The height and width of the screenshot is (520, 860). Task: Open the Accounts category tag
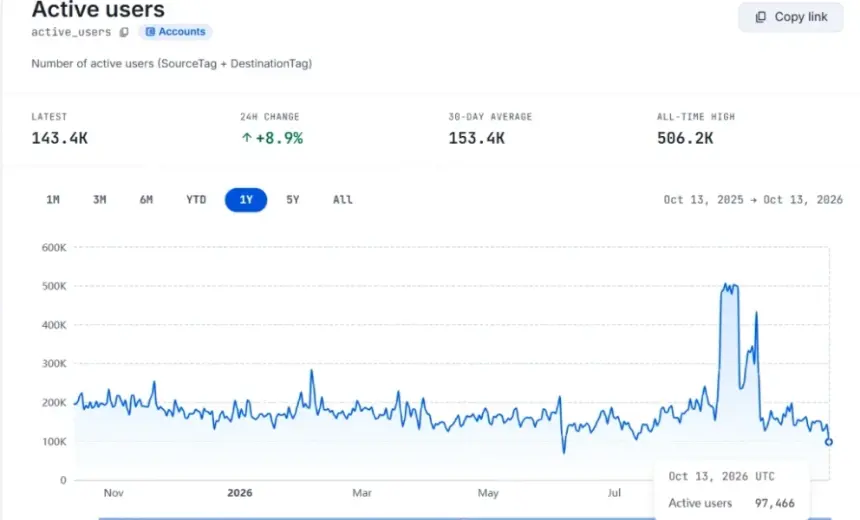[176, 32]
